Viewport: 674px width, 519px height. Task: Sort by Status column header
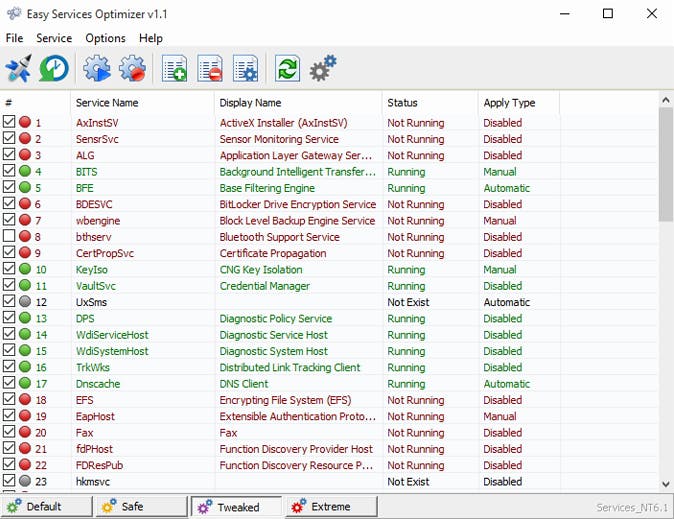[430, 103]
